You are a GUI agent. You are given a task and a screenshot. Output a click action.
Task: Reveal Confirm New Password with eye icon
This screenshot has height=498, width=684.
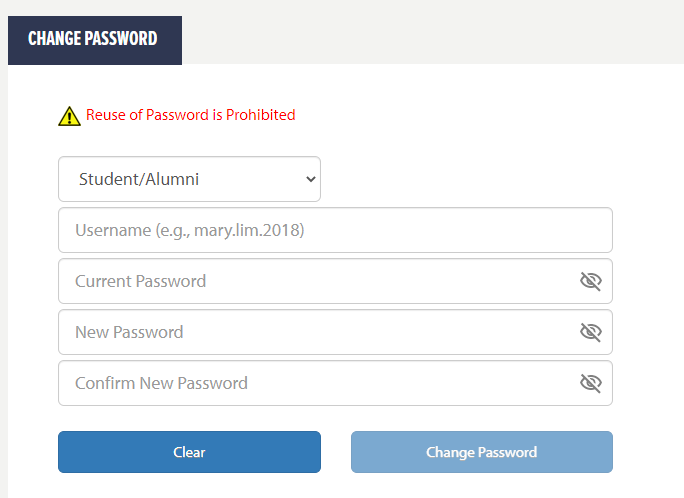(x=590, y=383)
